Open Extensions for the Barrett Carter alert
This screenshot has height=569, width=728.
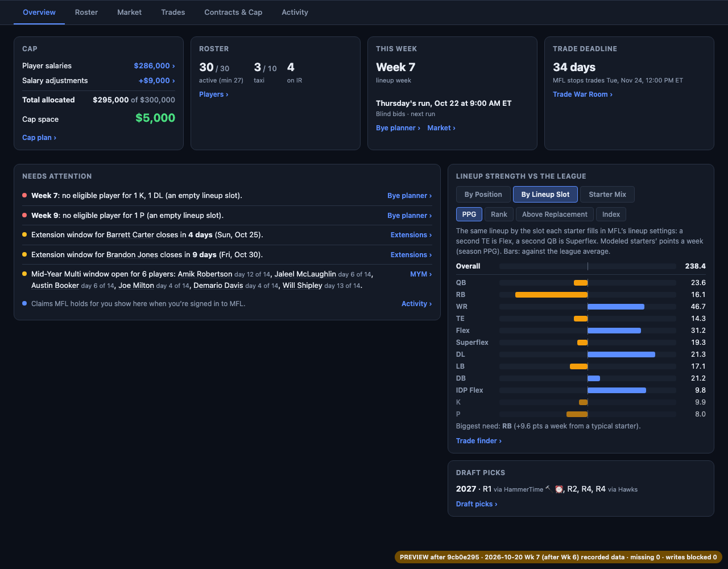[x=411, y=235]
